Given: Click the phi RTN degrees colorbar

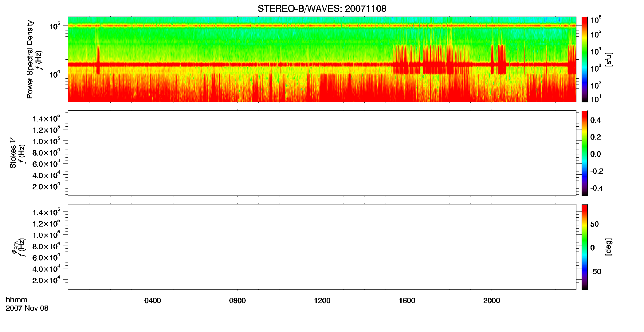Looking at the screenshot, I should 585,247.
